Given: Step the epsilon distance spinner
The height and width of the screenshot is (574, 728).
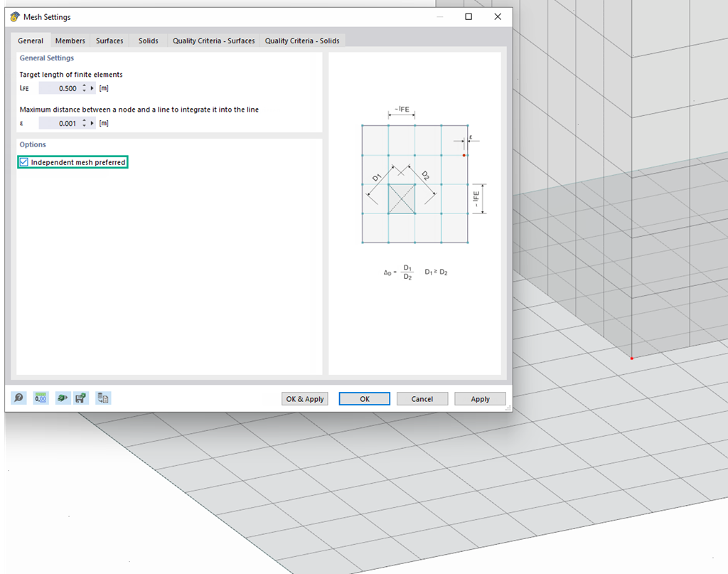Looking at the screenshot, I should tap(84, 123).
